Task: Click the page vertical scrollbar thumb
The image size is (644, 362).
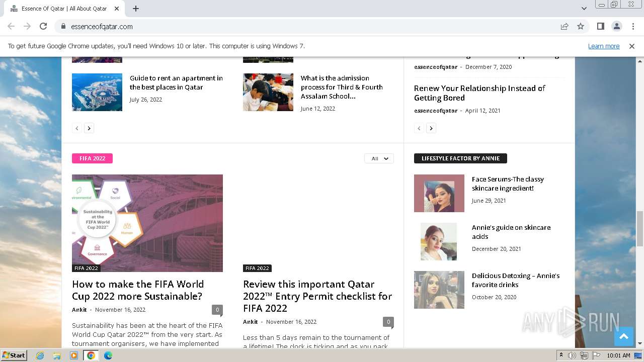Action: click(x=639, y=229)
